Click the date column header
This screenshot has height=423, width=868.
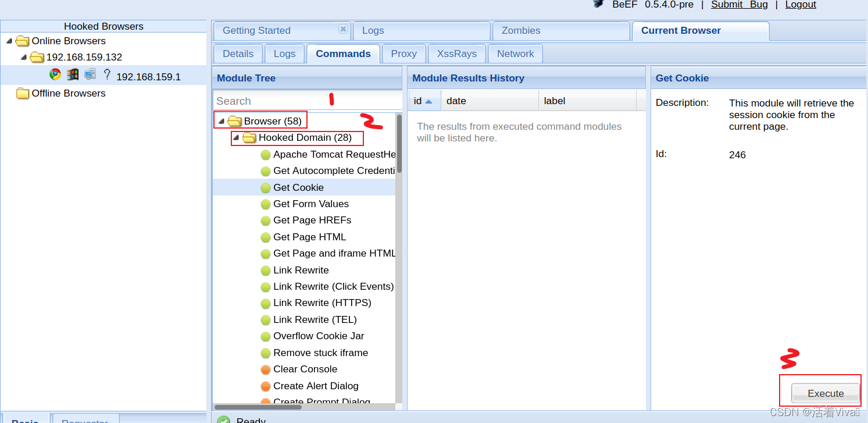[x=490, y=101]
